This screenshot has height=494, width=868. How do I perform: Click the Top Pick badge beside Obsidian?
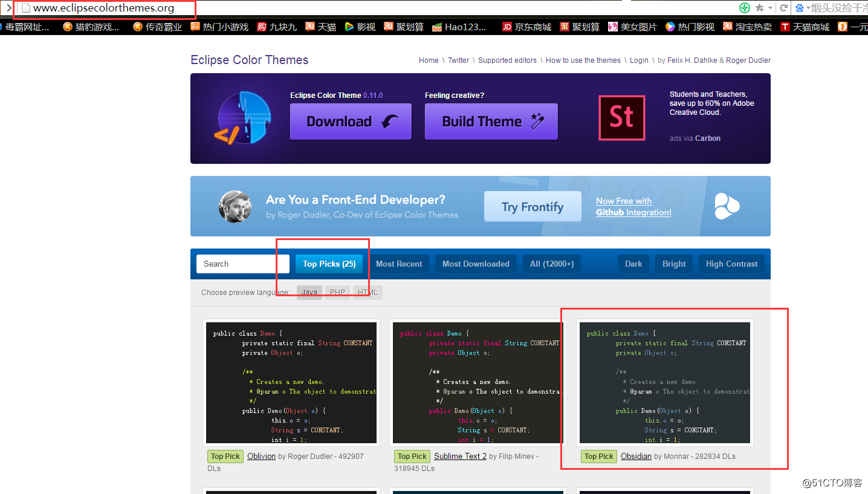click(598, 457)
